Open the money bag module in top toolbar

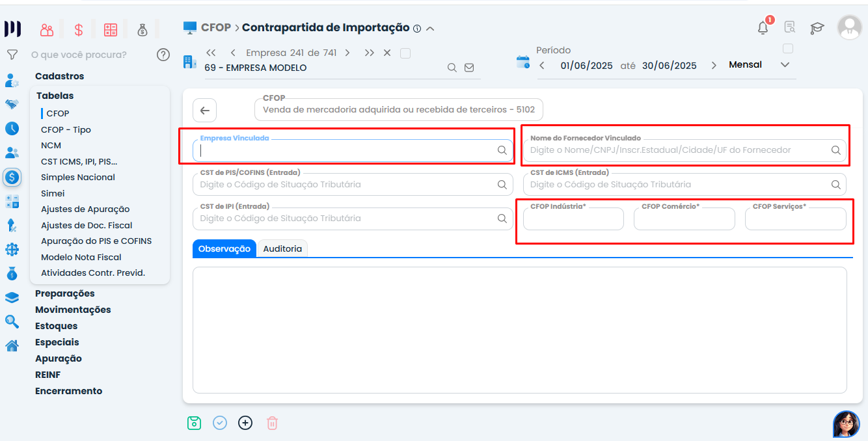[142, 29]
